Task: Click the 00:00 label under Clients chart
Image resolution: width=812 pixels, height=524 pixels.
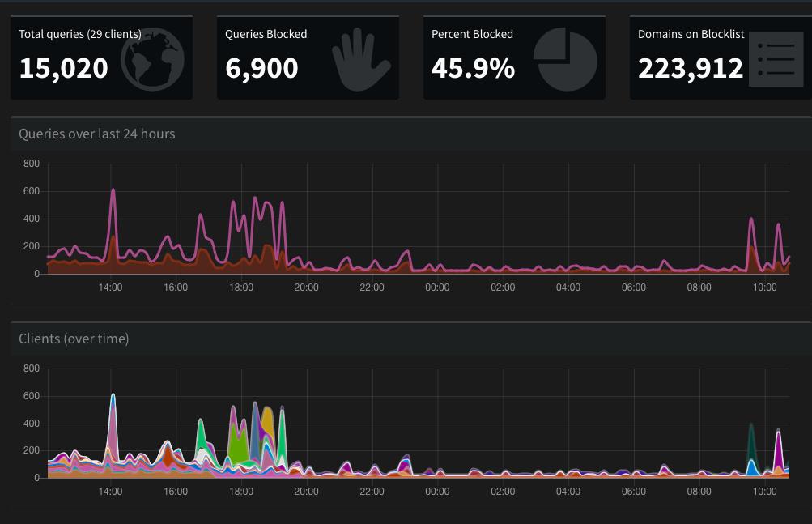Action: pos(438,492)
